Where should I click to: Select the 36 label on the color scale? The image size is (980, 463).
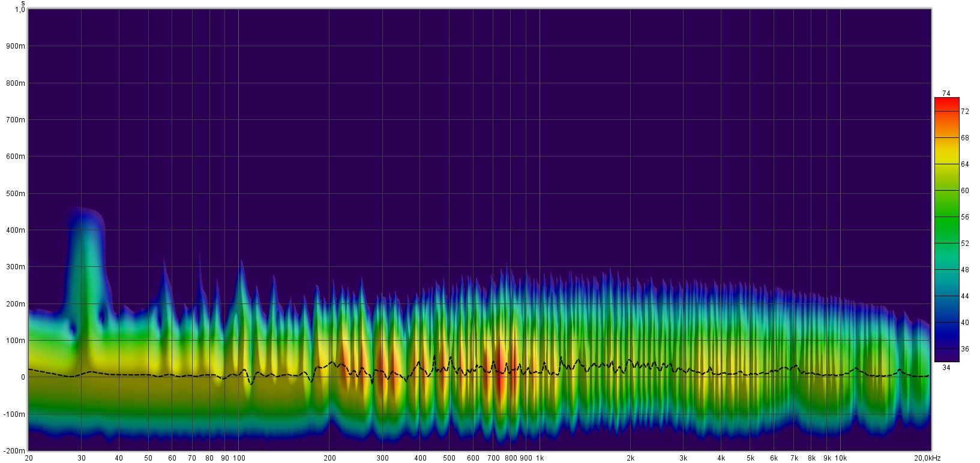(964, 348)
